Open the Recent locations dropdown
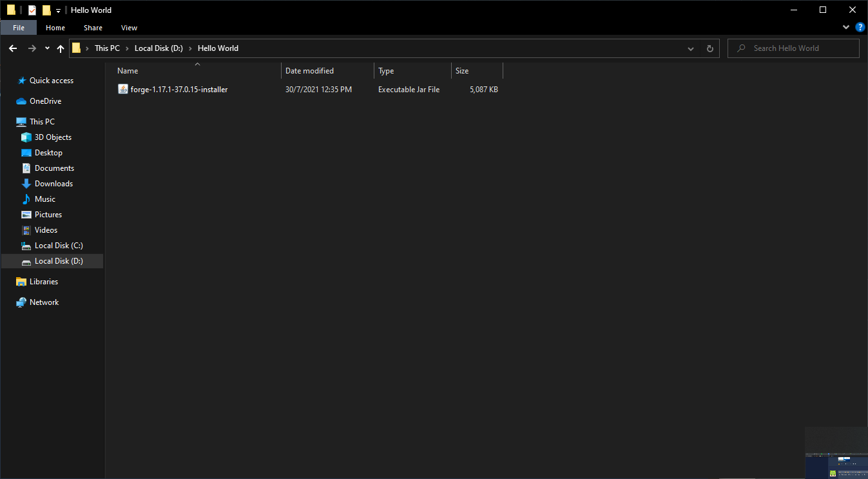Screen dimensions: 868x479 [x=47, y=48]
